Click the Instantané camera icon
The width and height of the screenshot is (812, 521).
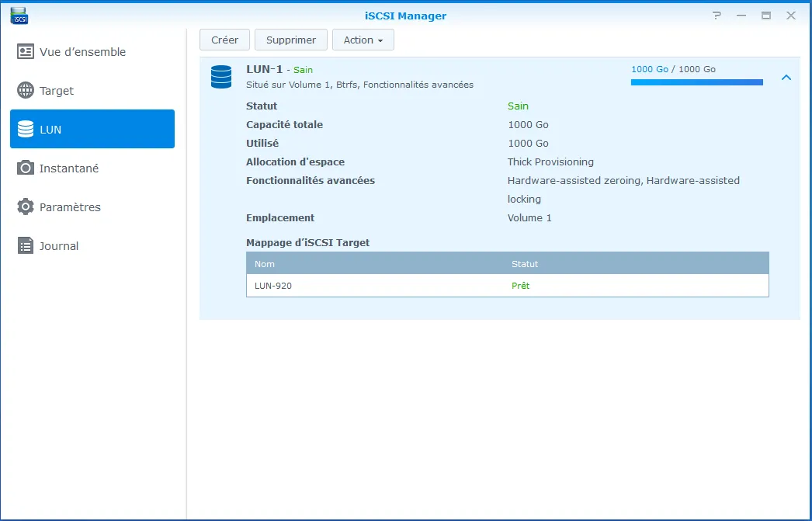[x=26, y=168]
